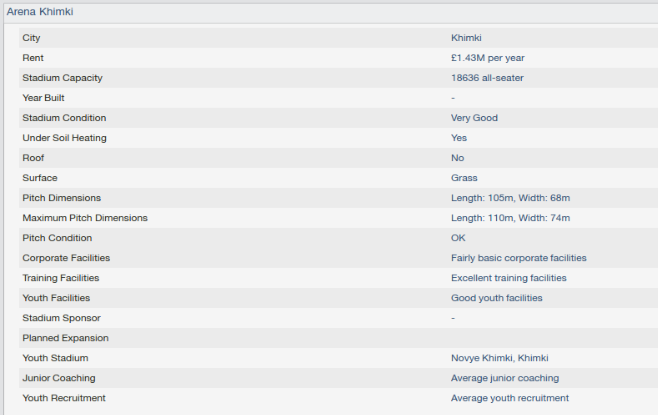The image size is (658, 415).
Task: Open the Novye Khimki youth stadium link
Action: tap(500, 358)
